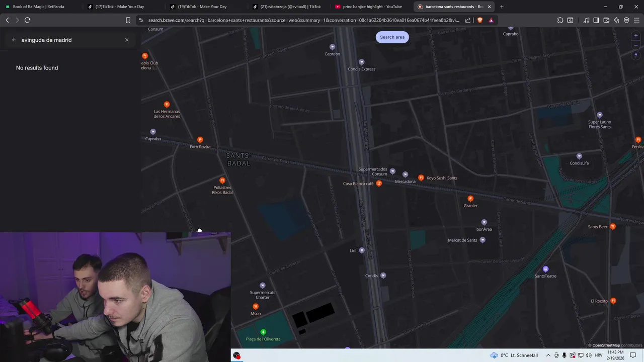Click the share icon in the address bar
The width and height of the screenshot is (644, 362).
[x=468, y=20]
